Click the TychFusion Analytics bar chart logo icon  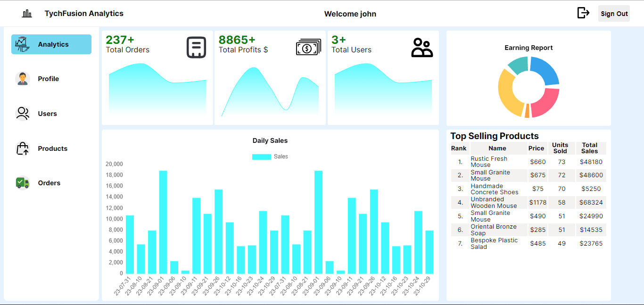27,13
